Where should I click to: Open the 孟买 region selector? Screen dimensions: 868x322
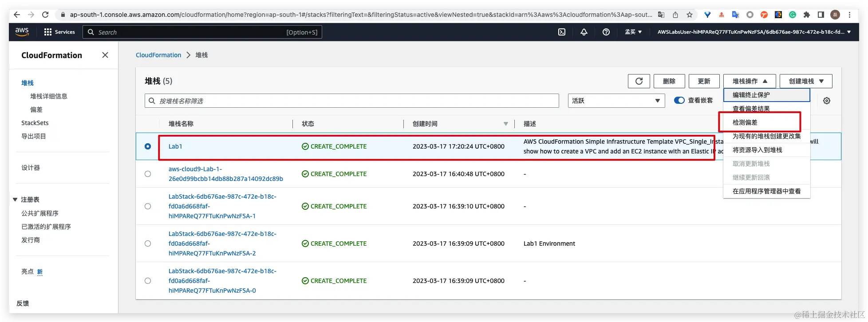(633, 32)
